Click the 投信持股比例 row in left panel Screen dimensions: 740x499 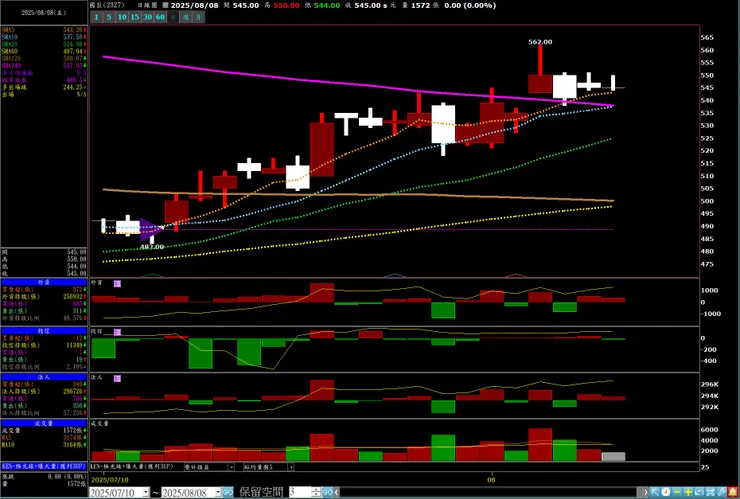pyautogui.click(x=43, y=366)
